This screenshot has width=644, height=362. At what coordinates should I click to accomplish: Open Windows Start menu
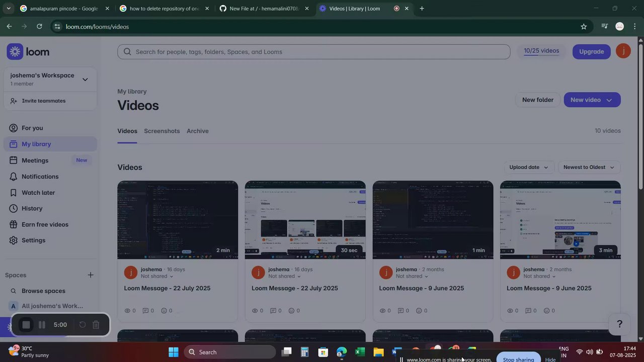click(x=174, y=352)
